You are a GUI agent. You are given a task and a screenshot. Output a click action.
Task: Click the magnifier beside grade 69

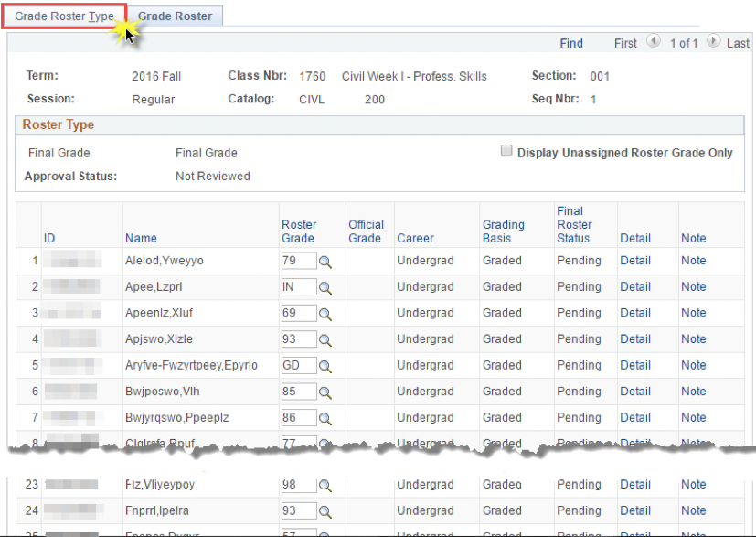pos(325,314)
